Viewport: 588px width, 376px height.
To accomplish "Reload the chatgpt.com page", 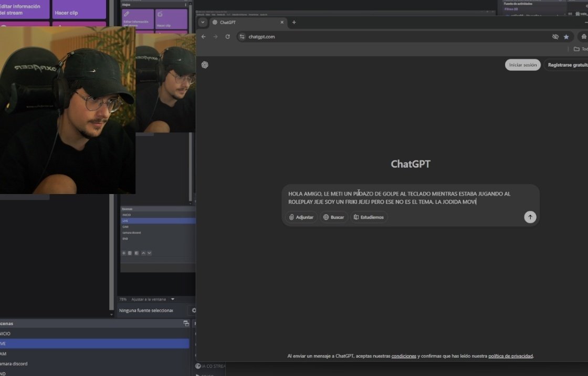I will click(227, 37).
